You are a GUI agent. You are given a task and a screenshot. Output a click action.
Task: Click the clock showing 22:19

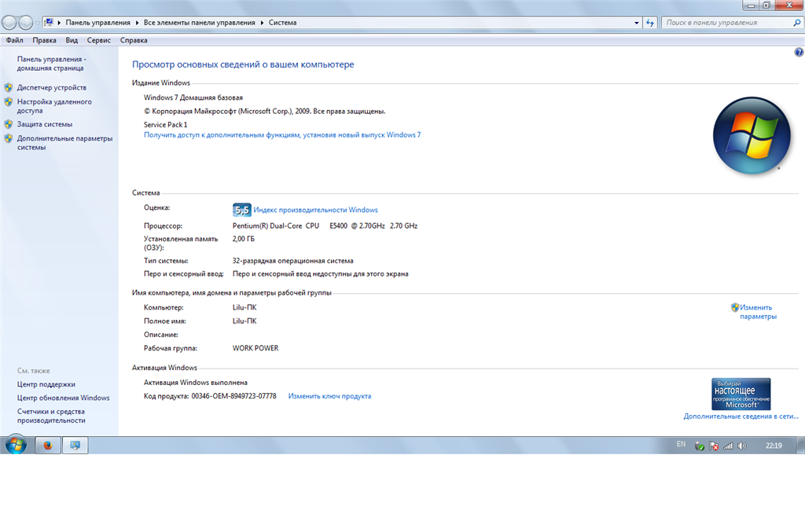click(x=774, y=446)
